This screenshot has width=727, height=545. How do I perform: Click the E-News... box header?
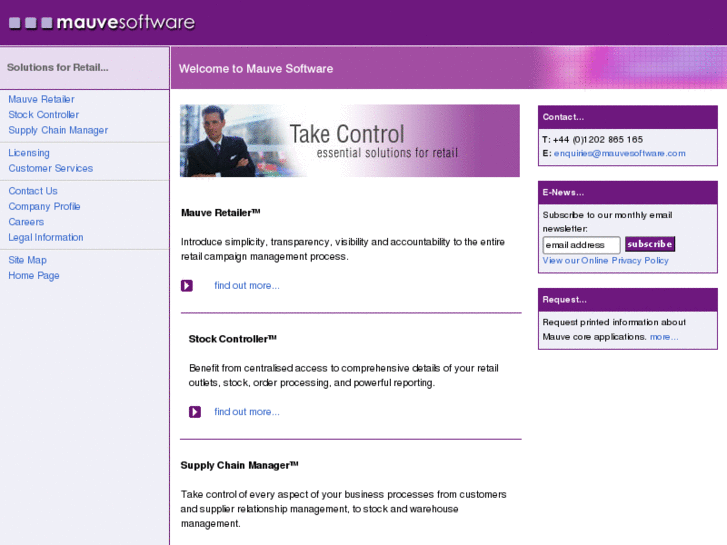[628, 192]
